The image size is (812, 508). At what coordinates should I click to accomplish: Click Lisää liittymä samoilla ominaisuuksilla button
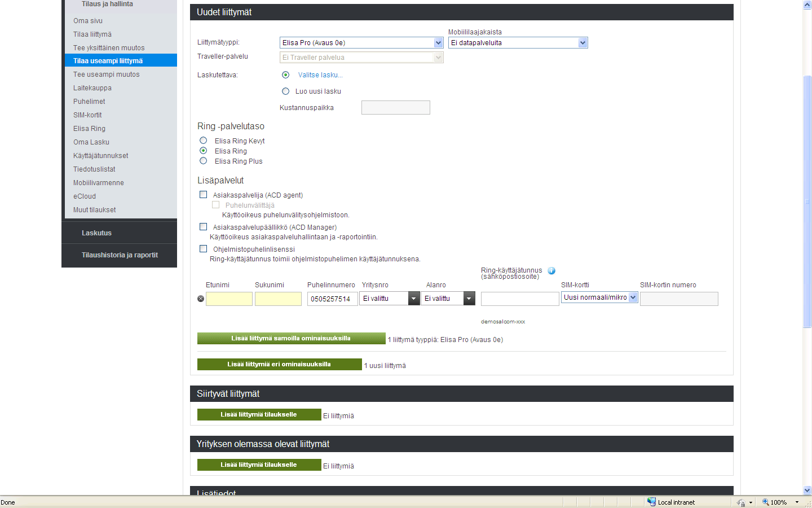point(291,339)
